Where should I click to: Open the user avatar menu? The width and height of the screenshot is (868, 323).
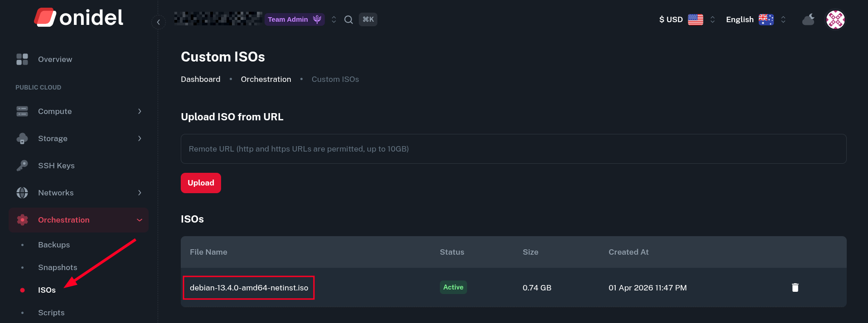pos(835,19)
